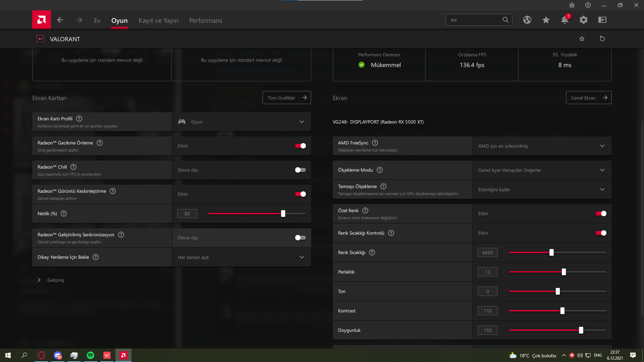Adjust Kontrast slider
Image resolution: width=644 pixels, height=362 pixels.
(x=557, y=311)
